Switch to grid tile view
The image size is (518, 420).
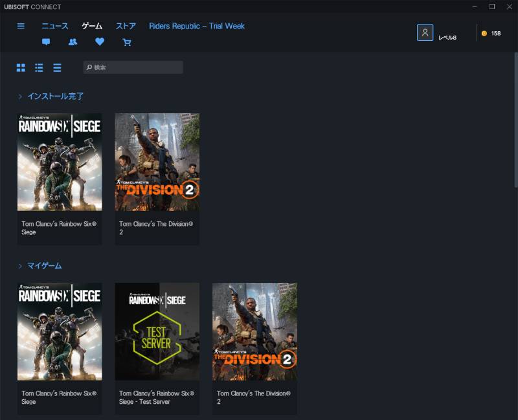pyautogui.click(x=21, y=68)
